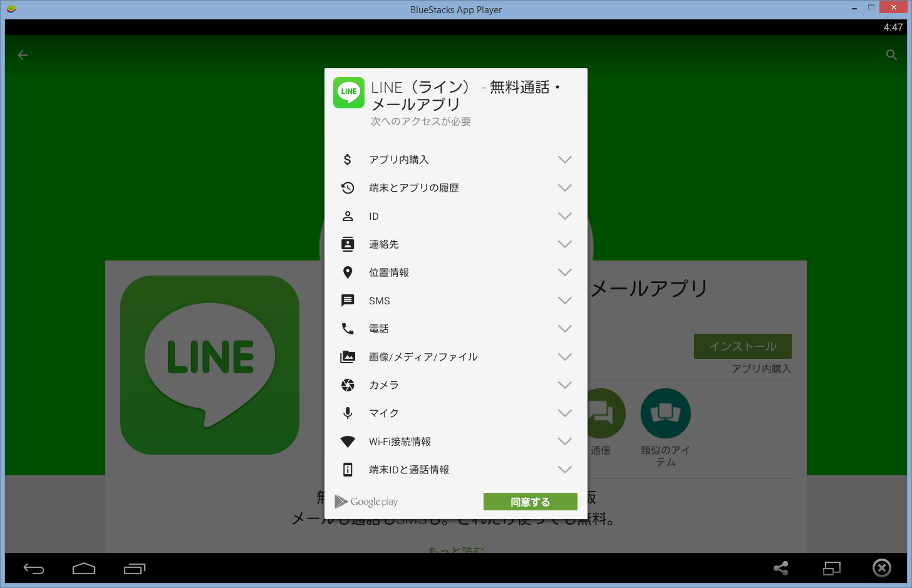Click the カメラ label text
The image size is (912, 588).
pyautogui.click(x=384, y=385)
